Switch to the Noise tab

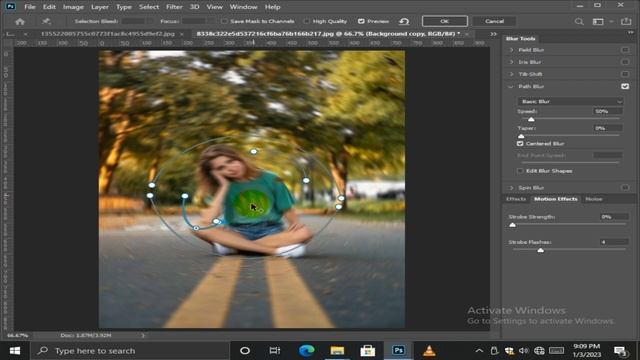coord(594,199)
